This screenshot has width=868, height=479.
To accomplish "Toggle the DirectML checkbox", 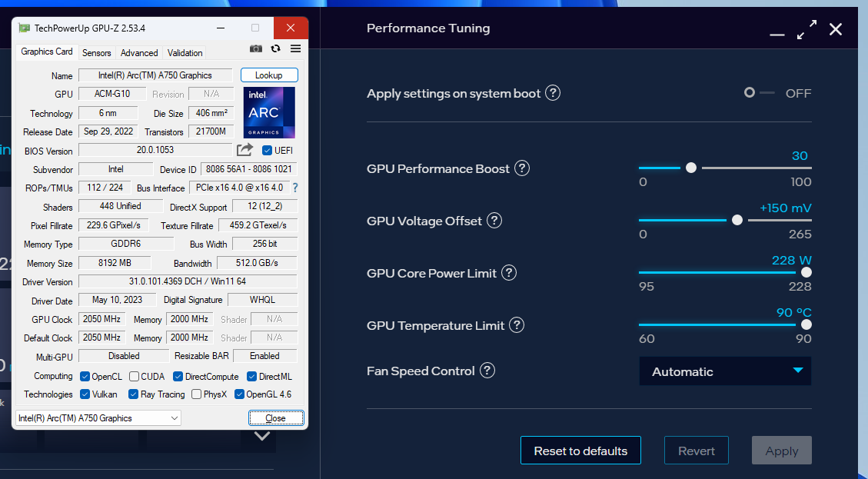I will click(251, 377).
